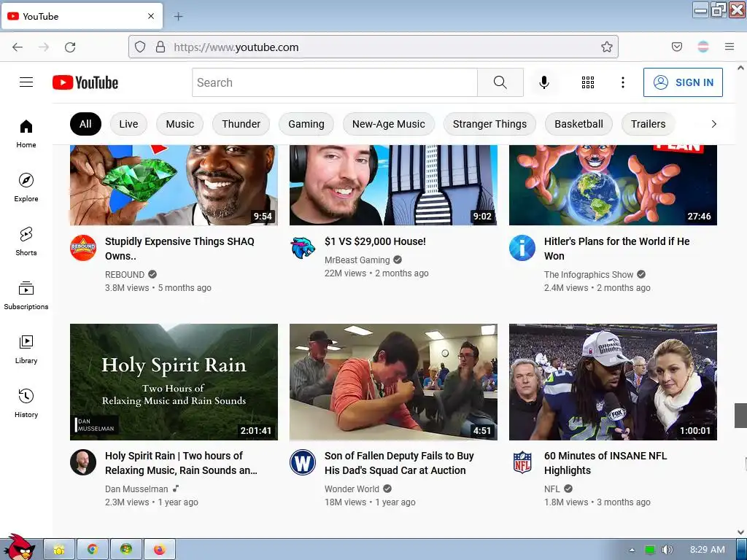Click the Dan Musselman channel avatar

click(83, 462)
